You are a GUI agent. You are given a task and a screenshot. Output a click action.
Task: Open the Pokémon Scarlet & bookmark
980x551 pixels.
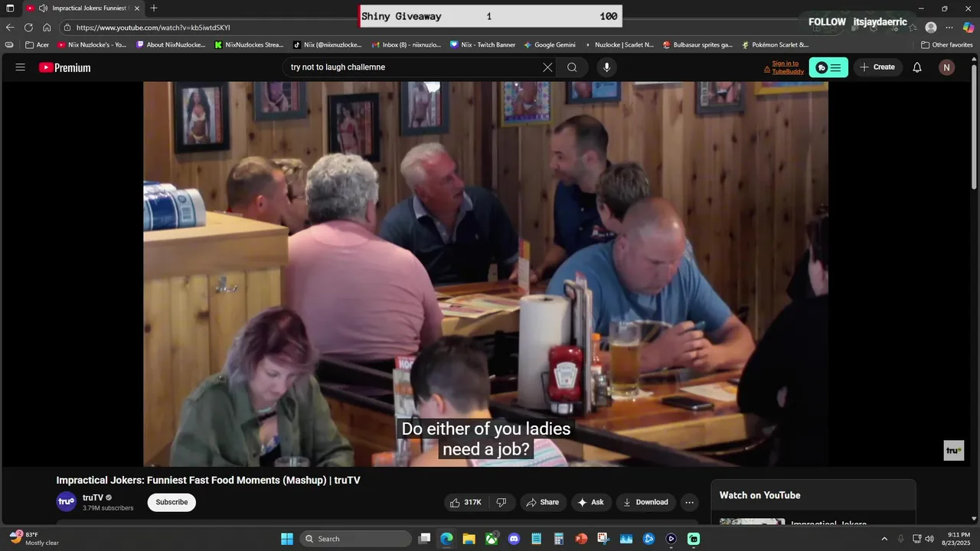pyautogui.click(x=775, y=45)
